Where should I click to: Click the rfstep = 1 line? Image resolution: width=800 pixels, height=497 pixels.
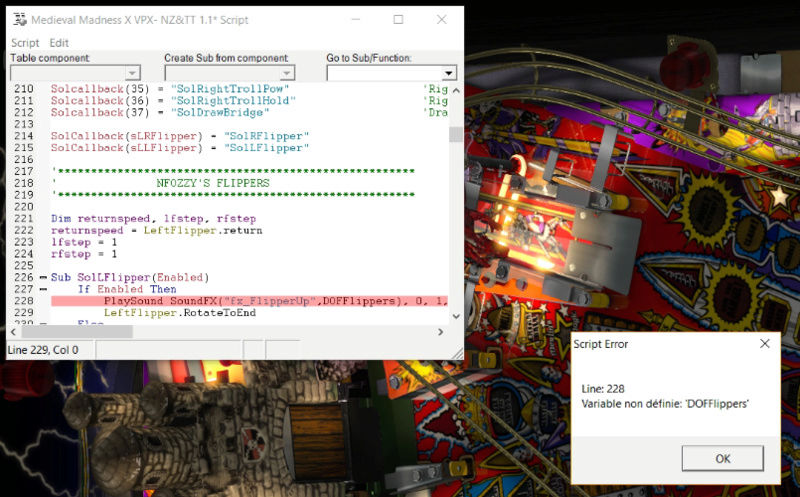click(x=84, y=254)
